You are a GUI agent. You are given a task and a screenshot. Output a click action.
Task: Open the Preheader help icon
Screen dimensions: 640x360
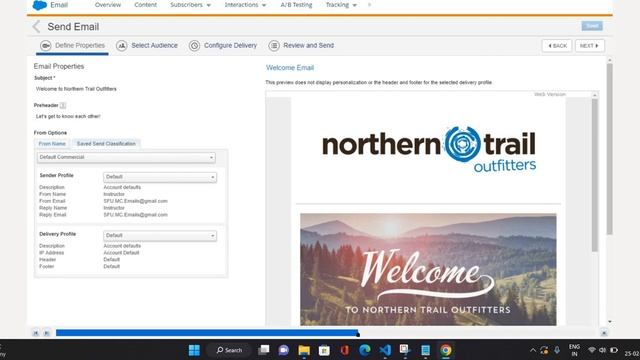pyautogui.click(x=63, y=105)
